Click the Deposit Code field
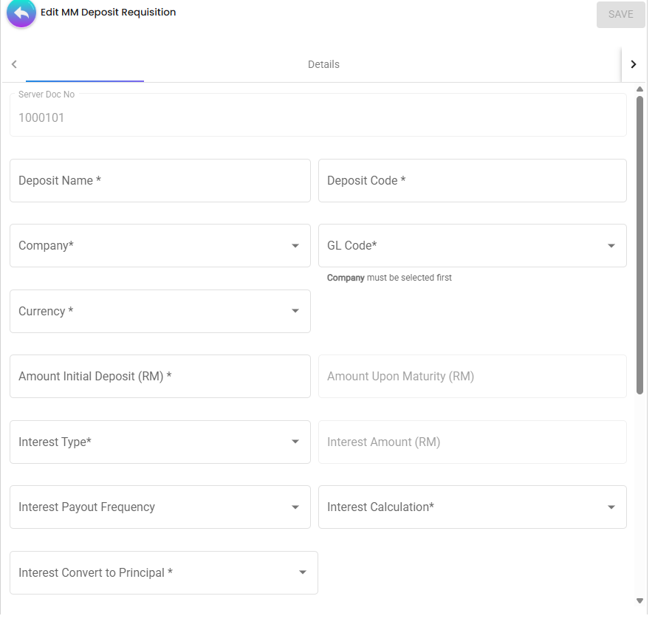 (x=472, y=180)
